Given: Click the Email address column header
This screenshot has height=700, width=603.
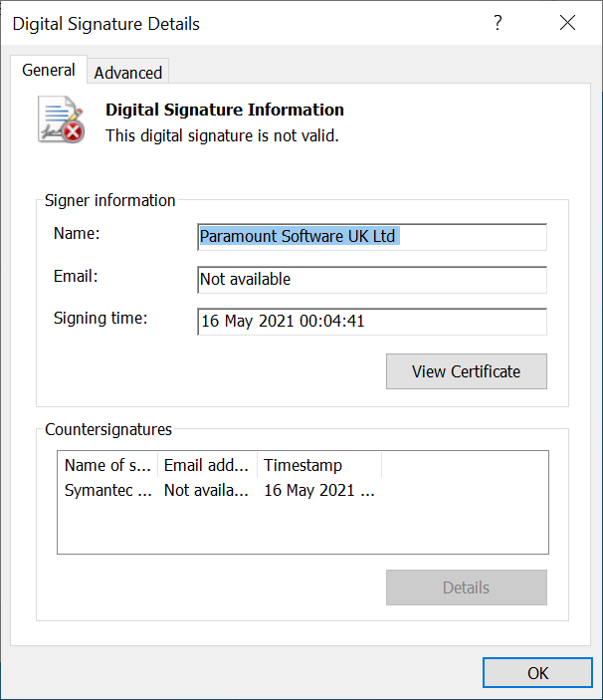Looking at the screenshot, I should point(207,465).
